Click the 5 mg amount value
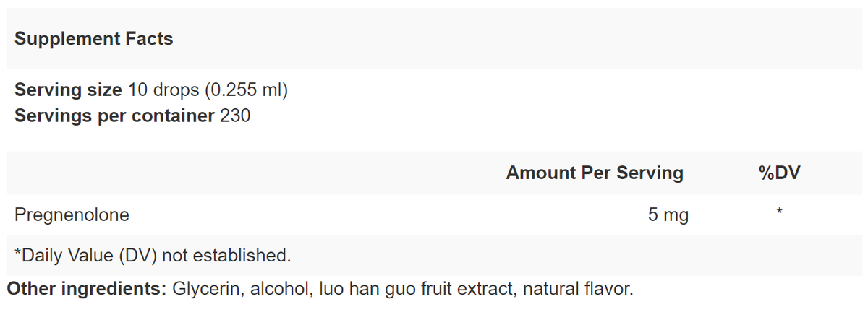The height and width of the screenshot is (312, 868). click(x=668, y=214)
